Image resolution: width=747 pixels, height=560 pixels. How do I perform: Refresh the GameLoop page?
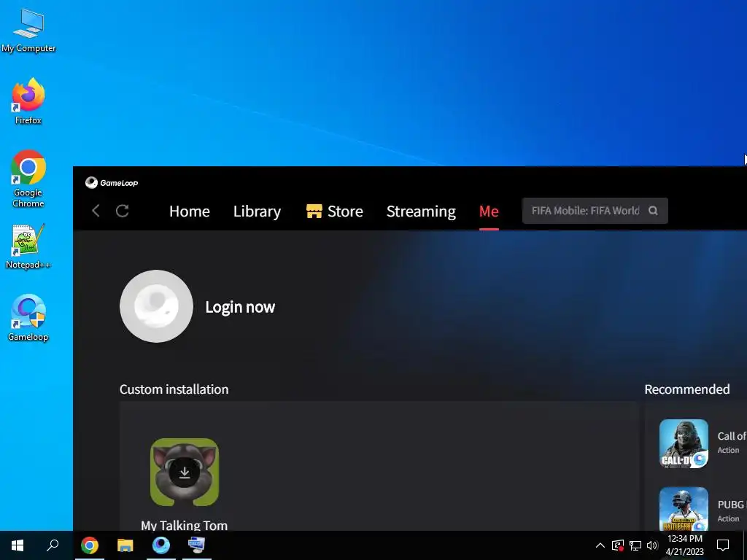click(x=123, y=211)
